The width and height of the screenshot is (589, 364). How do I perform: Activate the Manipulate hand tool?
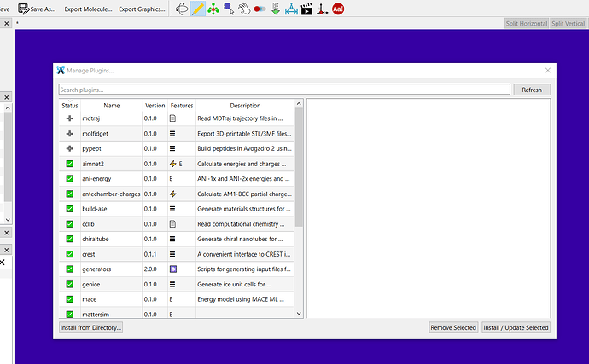[x=244, y=9]
